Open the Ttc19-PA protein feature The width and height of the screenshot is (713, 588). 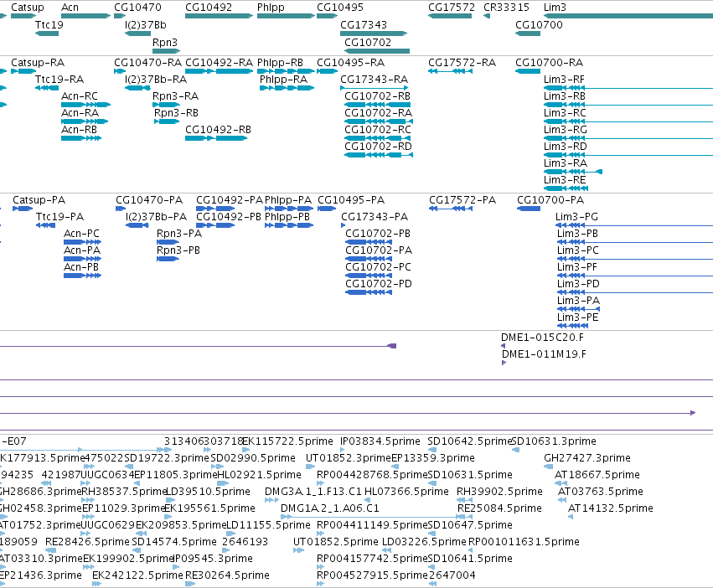(45, 225)
